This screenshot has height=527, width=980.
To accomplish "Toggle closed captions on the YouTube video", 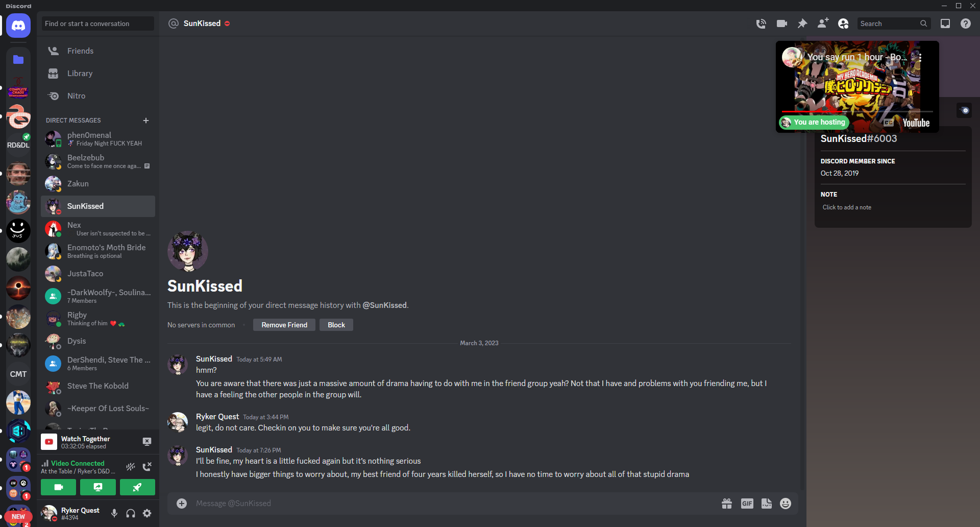I will click(889, 123).
